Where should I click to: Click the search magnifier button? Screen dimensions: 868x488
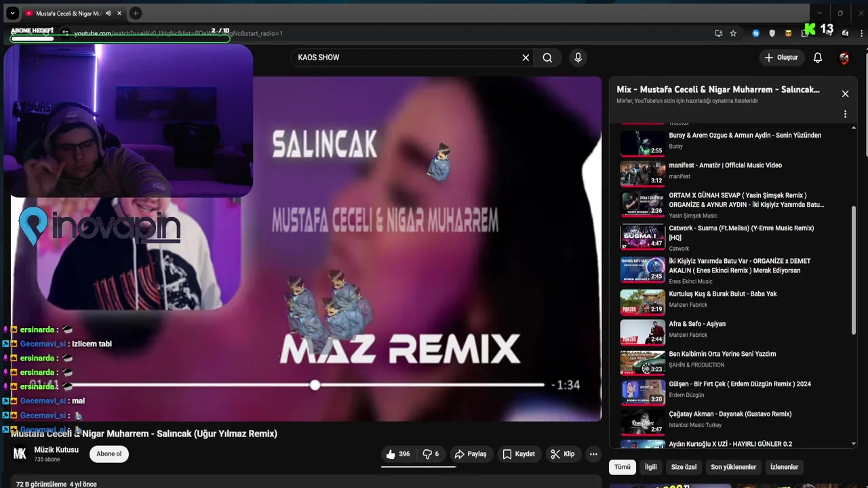[547, 58]
